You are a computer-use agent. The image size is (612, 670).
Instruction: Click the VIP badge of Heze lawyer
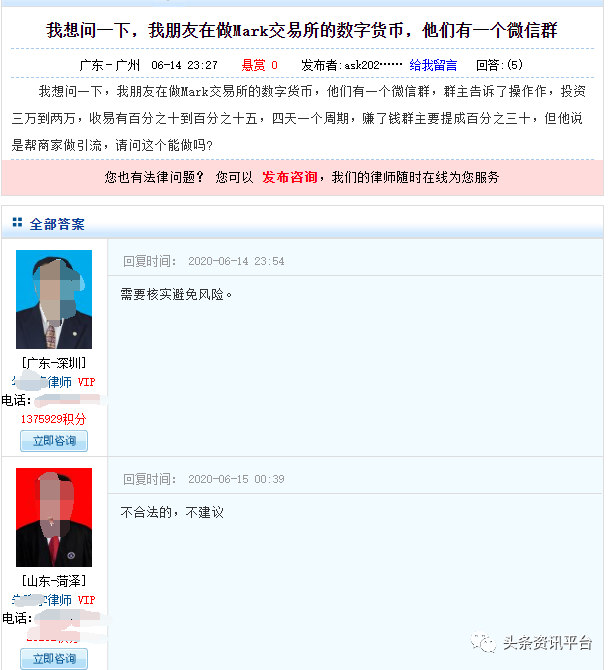(86, 600)
